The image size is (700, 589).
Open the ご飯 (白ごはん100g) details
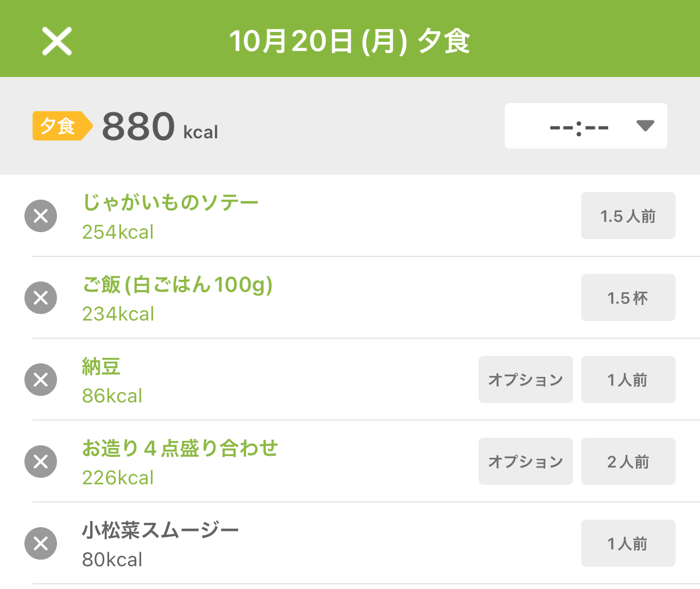click(x=177, y=285)
